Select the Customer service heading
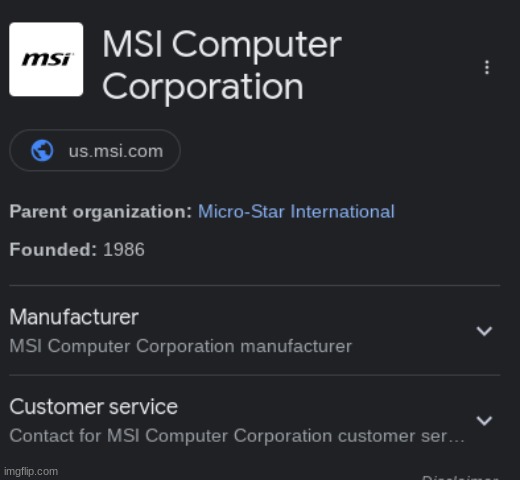Screen dimensions: 520x480 coord(94,407)
